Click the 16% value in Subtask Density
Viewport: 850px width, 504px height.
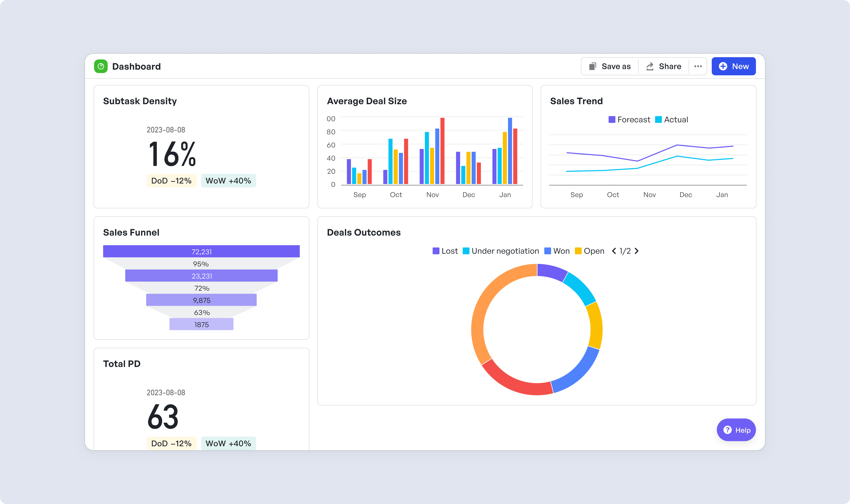coord(172,154)
